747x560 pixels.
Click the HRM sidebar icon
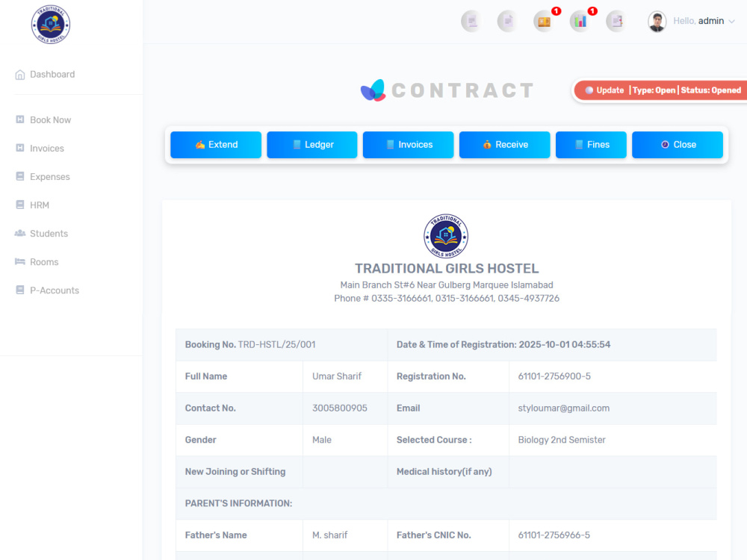[20, 205]
